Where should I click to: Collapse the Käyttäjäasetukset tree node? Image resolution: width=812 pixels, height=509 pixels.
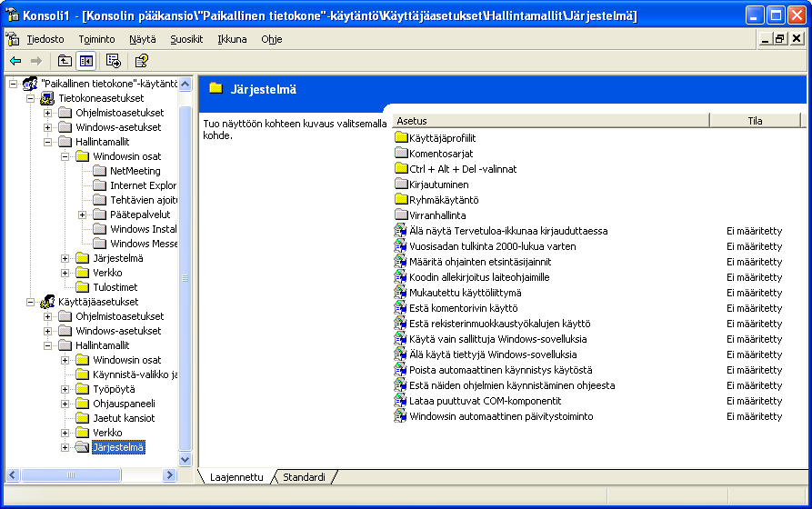[31, 302]
